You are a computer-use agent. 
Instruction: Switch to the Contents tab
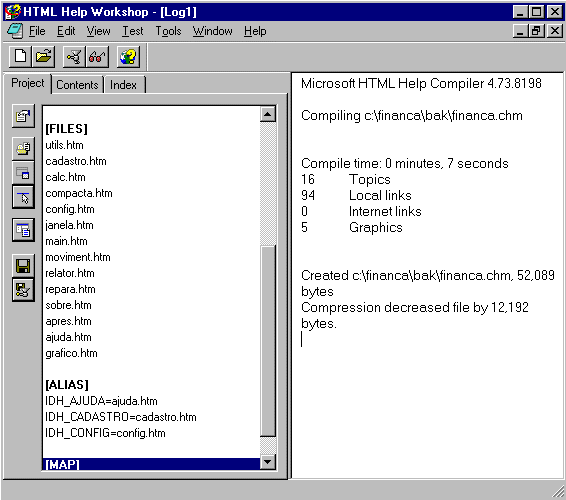[77, 85]
